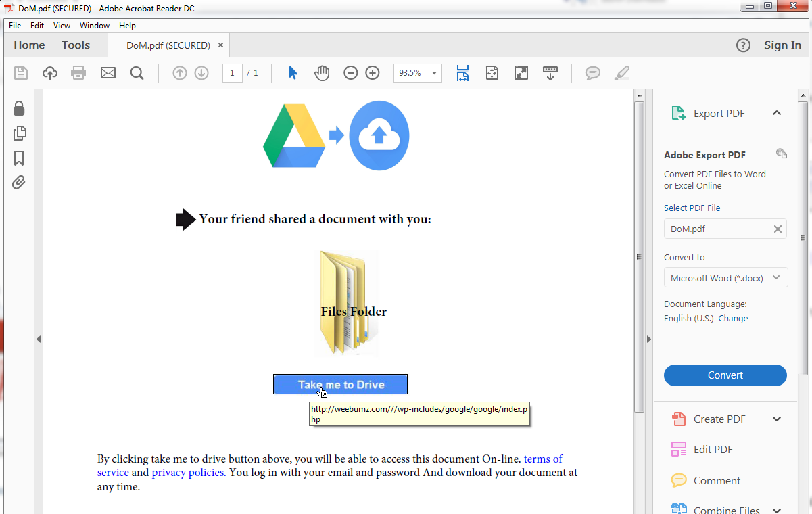Choose the Selection arrow tool
Screen dimensions: 812x514
click(x=293, y=73)
